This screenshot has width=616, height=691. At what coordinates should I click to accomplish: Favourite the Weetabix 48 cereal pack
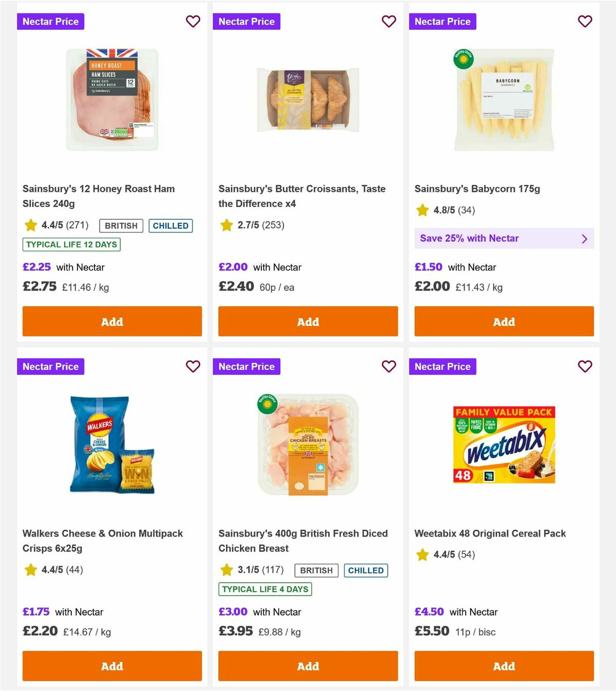(585, 367)
